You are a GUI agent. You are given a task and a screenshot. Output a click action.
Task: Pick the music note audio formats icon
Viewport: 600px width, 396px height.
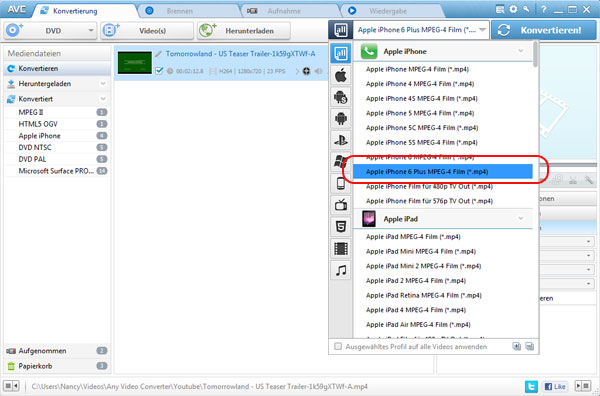[341, 271]
